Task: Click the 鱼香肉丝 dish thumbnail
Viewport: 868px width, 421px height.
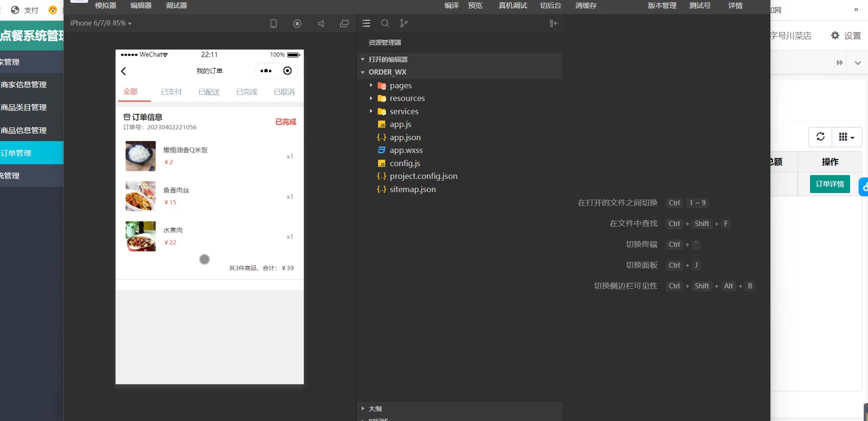Action: [141, 196]
